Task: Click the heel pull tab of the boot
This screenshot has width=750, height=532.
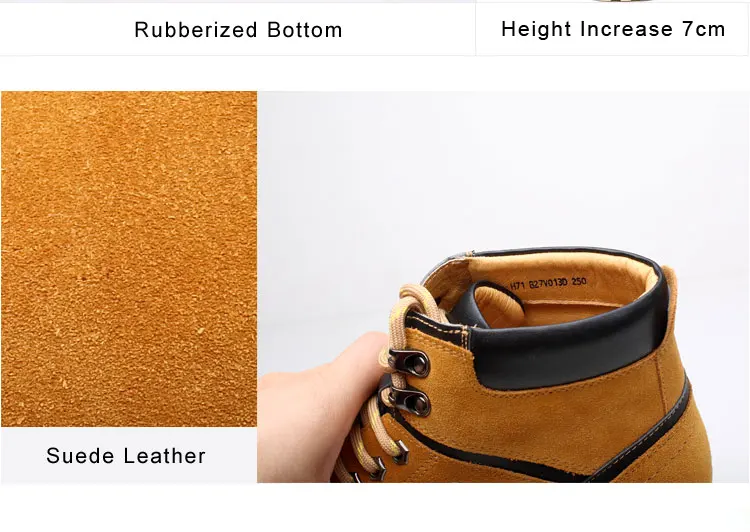Action: tap(671, 287)
